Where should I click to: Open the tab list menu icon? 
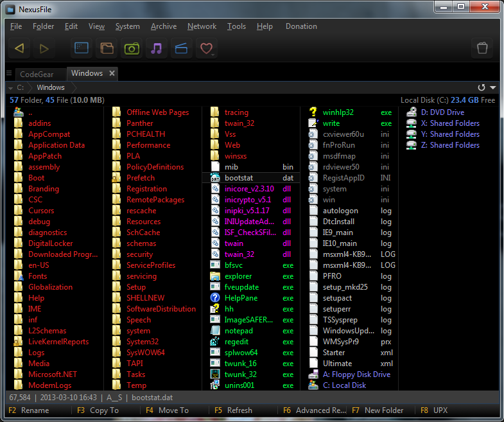tap(9, 73)
